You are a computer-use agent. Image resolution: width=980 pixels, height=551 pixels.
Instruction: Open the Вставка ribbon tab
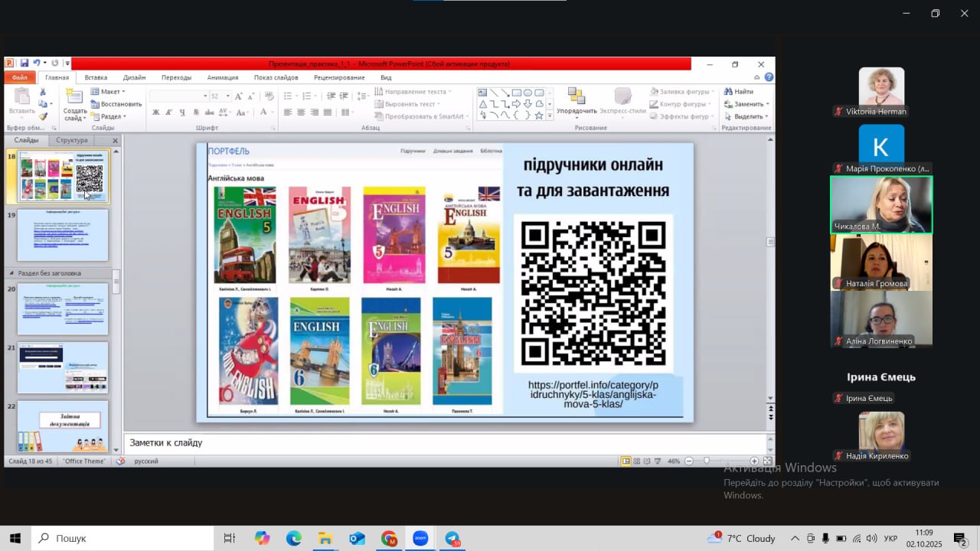(x=96, y=77)
